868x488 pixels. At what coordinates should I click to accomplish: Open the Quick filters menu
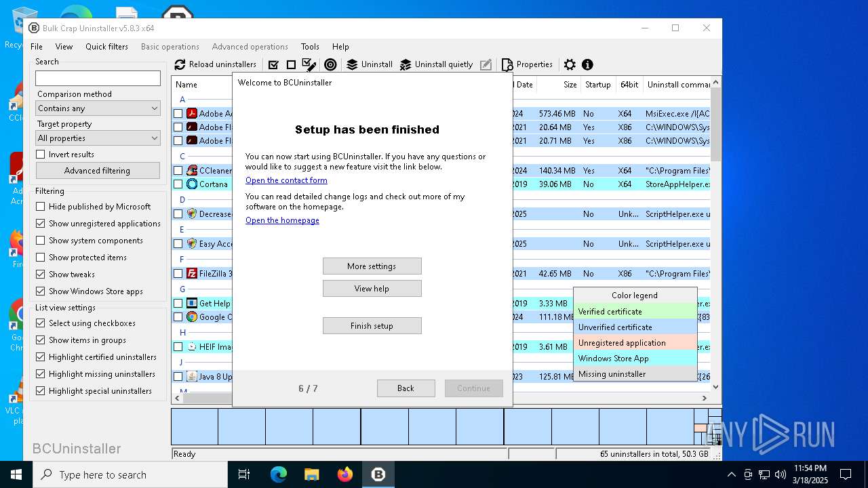(106, 47)
